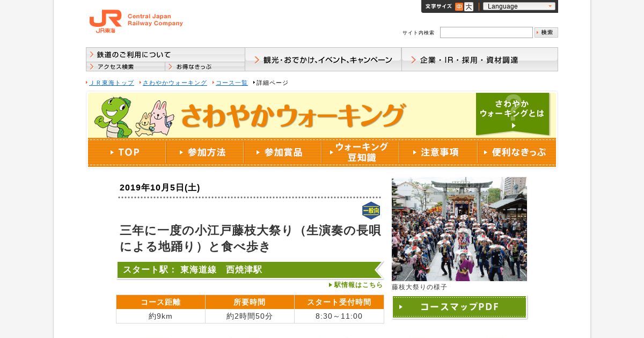This screenshot has height=338, width=644.
Task: Open お得なきっぷ submenu item
Action: [205, 67]
